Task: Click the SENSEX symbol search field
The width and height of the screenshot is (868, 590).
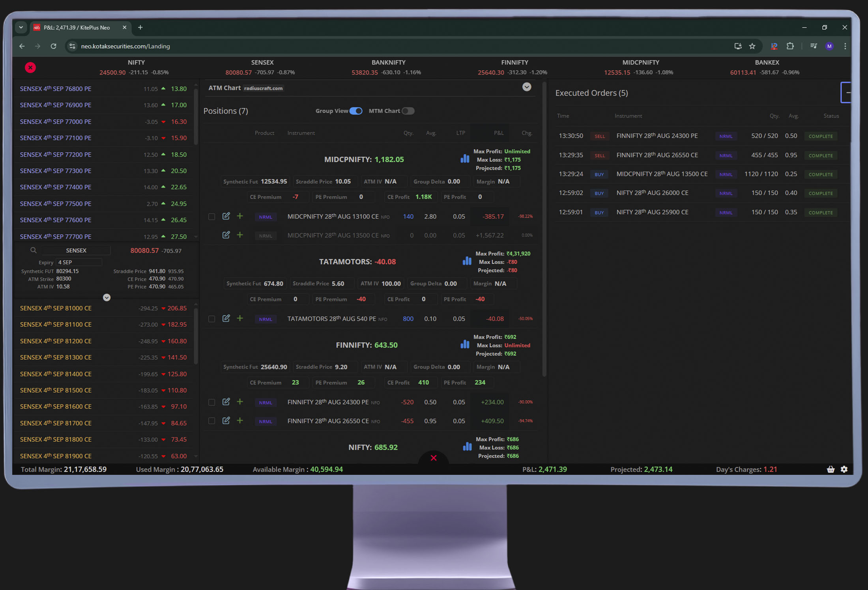Action: point(76,250)
